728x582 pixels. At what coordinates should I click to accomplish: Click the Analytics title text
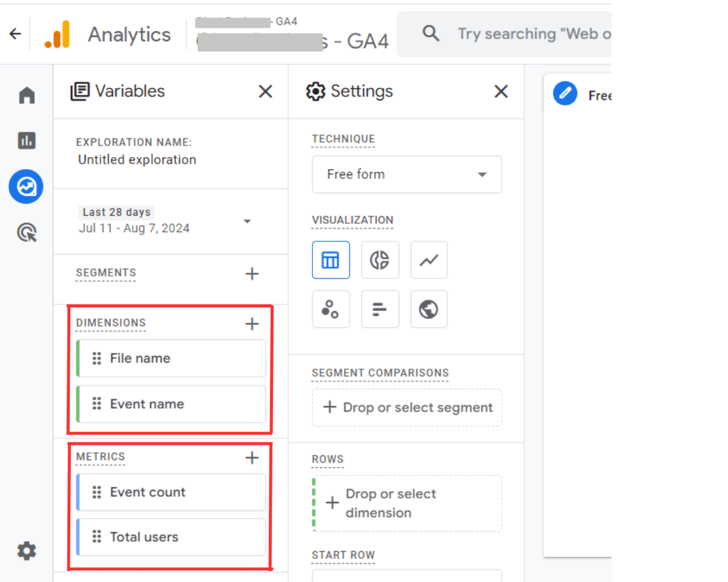[x=129, y=35]
